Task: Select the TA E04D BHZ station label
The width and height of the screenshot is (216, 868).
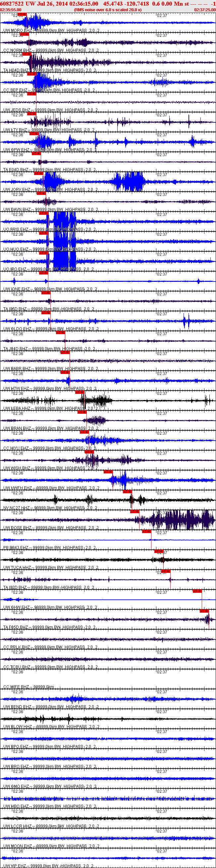Action: [x=50, y=170]
